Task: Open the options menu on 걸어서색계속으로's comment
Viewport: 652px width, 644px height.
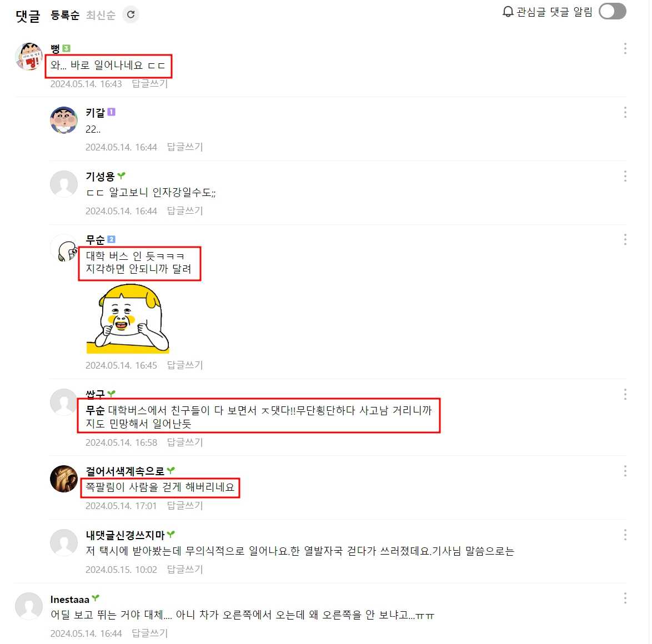Action: click(x=625, y=471)
